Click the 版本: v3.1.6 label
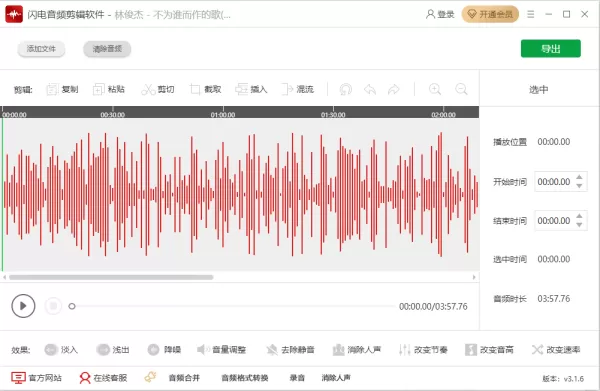The image size is (600, 391). (x=563, y=379)
